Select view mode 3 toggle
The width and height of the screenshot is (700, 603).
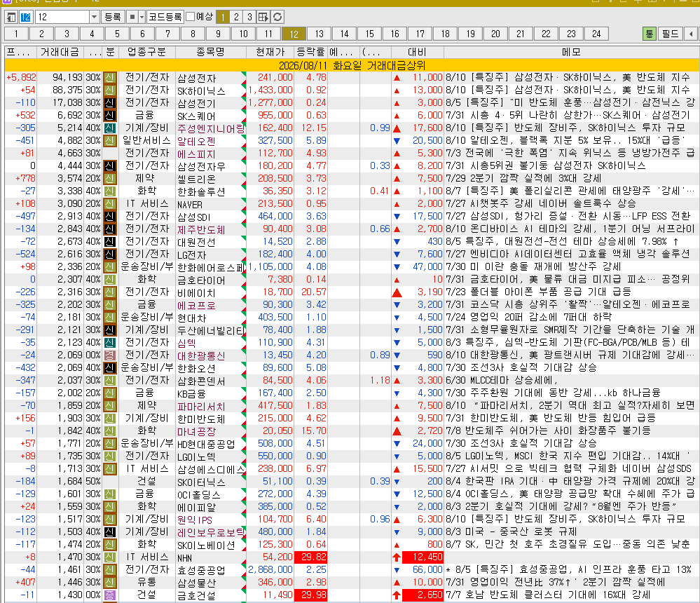(x=249, y=17)
